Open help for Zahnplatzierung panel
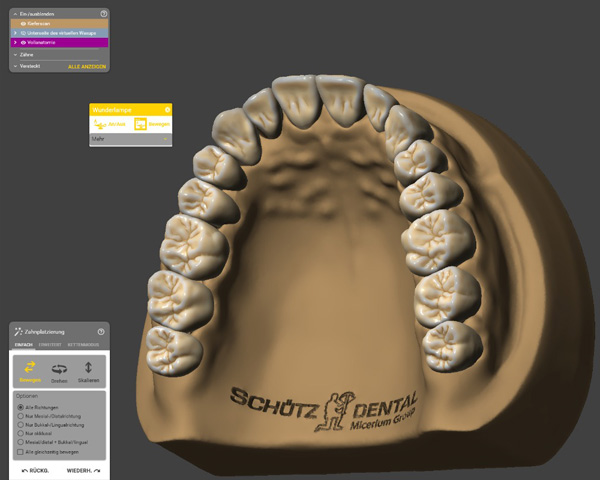600x480 pixels. [101, 331]
